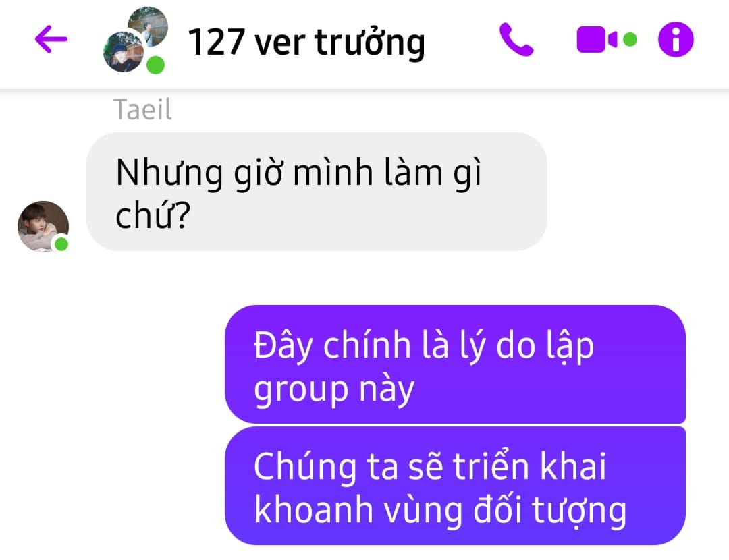Viewport: 729px width, 560px height.
Task: Click the word "chứ?" in Taeil's message
Action: 153,216
